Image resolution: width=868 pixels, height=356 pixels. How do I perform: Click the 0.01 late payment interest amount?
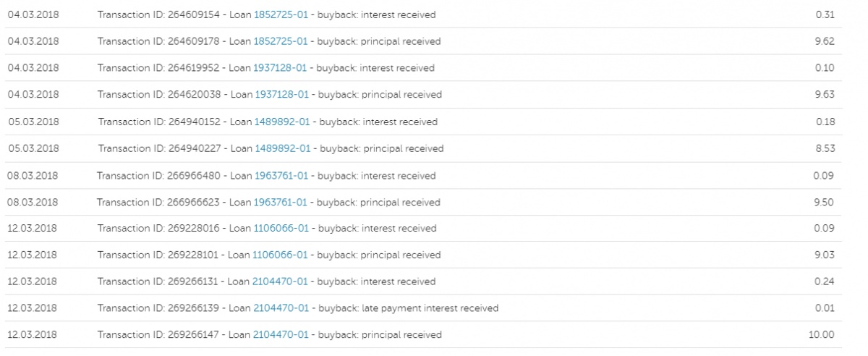point(825,308)
